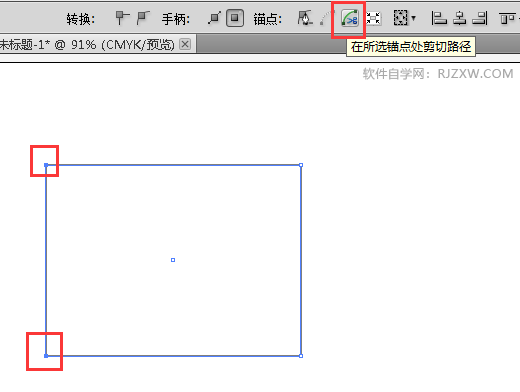The image size is (520, 392).
Task: Show handles for multiple selected anchor points
Action: [x=214, y=18]
